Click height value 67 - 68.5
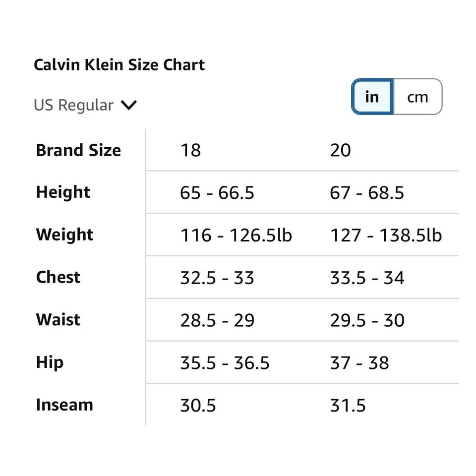476x476 pixels. point(367,193)
